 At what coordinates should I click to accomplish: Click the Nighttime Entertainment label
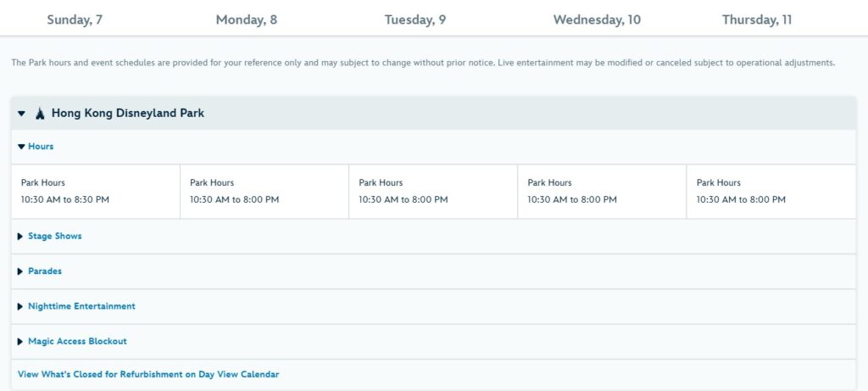pyautogui.click(x=81, y=306)
